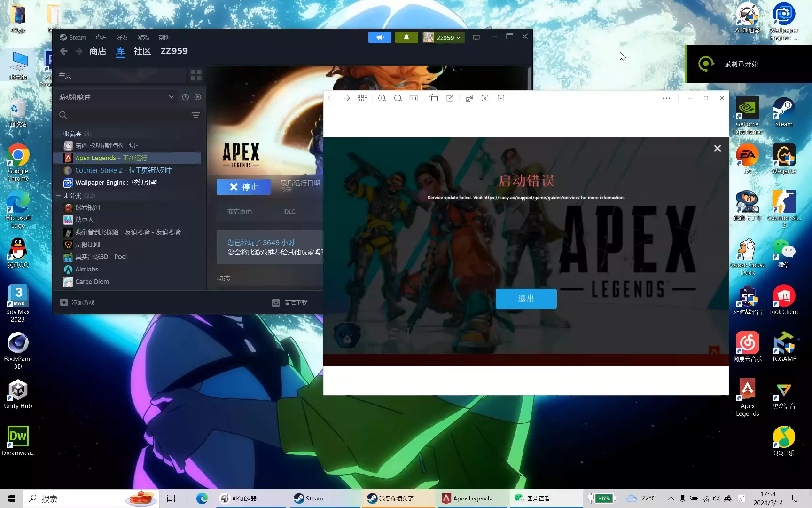Click the 主页 library home field

pyautogui.click(x=121, y=75)
